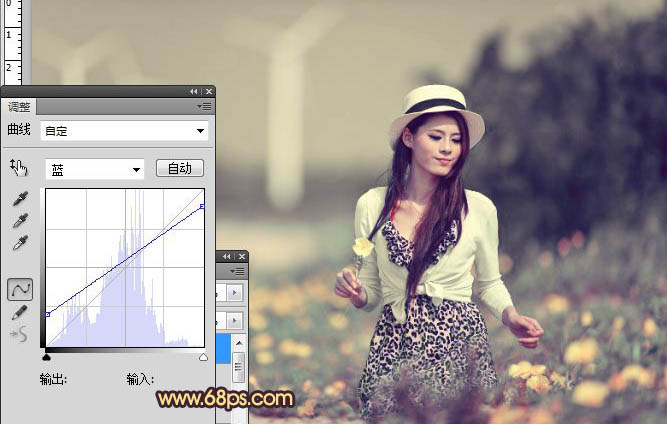
Task: Click the Auto button in curves
Action: tap(180, 169)
